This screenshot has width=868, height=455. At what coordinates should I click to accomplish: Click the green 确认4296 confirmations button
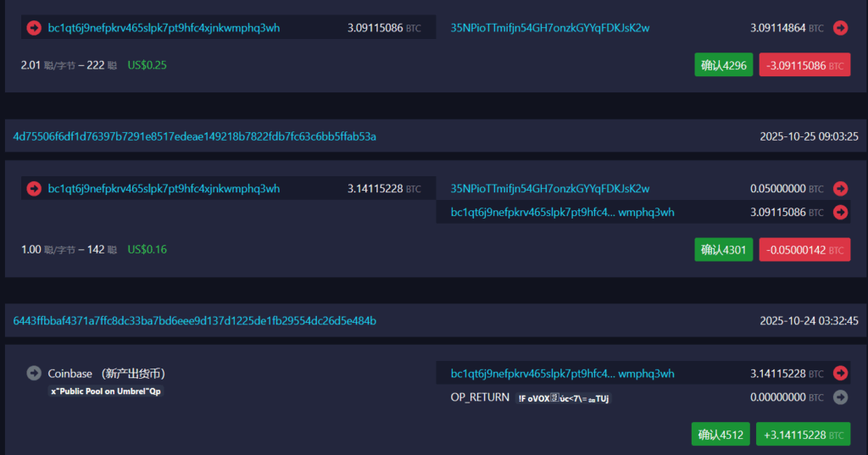coord(723,65)
